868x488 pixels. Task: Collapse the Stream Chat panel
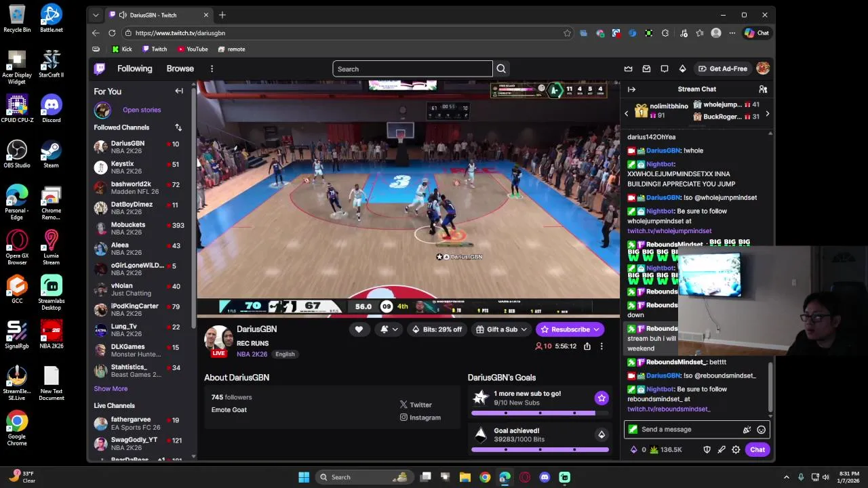[631, 89]
